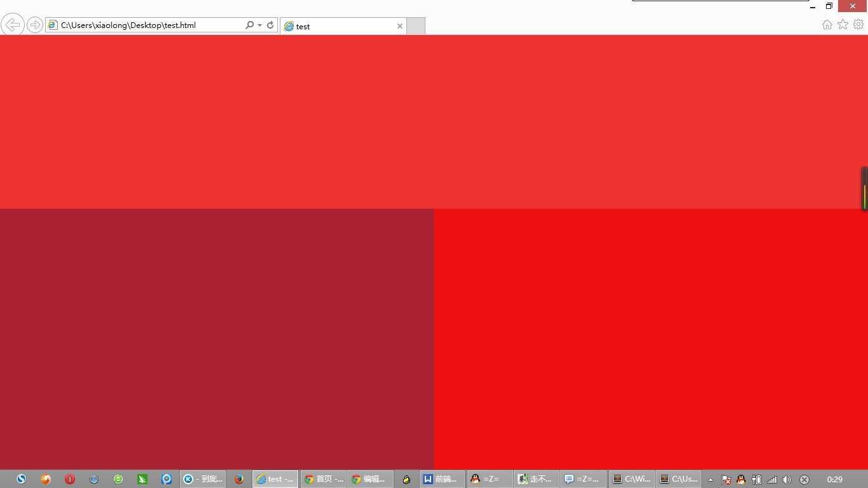Click the circled X tray icon
Screen dimensions: 868x488
[804, 480]
